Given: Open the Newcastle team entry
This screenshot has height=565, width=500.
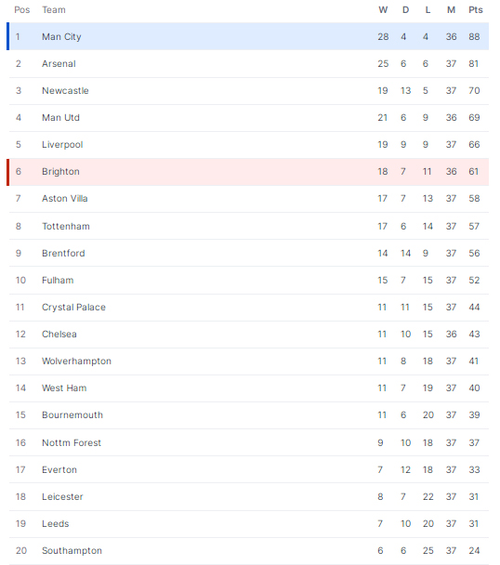Looking at the screenshot, I should pyautogui.click(x=65, y=90).
